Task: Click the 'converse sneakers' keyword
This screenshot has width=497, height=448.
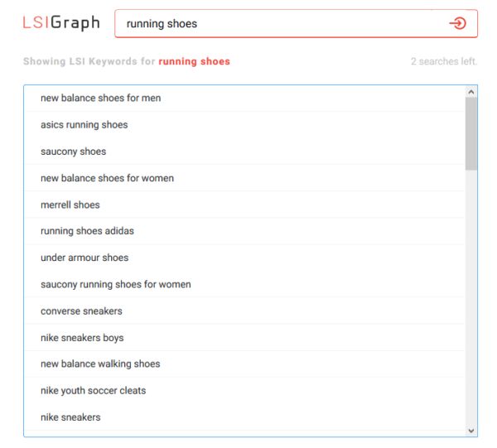Action: click(x=81, y=311)
